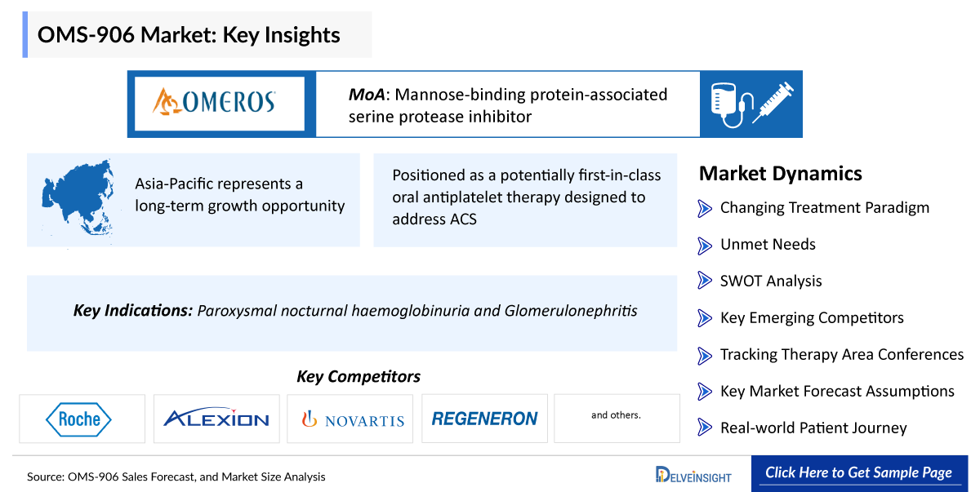Click arrow beside Changing Treatment Paradigm
This screenshot has width=980, height=492.
[705, 208]
